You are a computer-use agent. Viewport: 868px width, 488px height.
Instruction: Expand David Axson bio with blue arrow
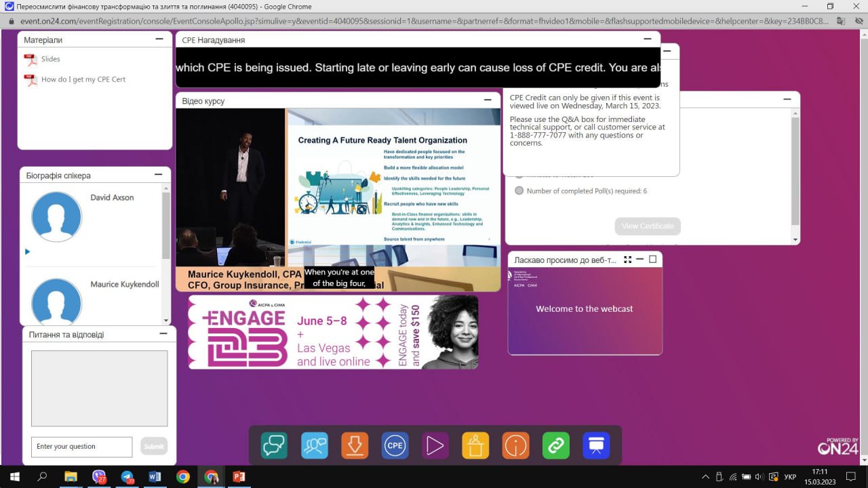pos(28,251)
